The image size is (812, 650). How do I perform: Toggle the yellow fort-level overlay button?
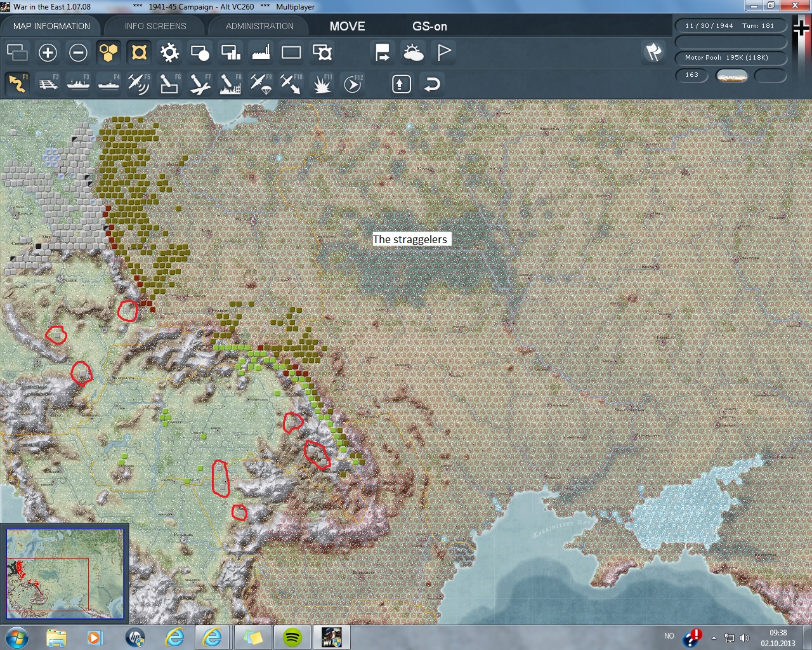point(139,53)
